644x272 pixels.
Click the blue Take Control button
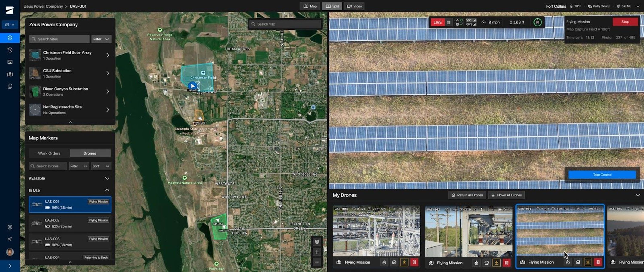602,175
